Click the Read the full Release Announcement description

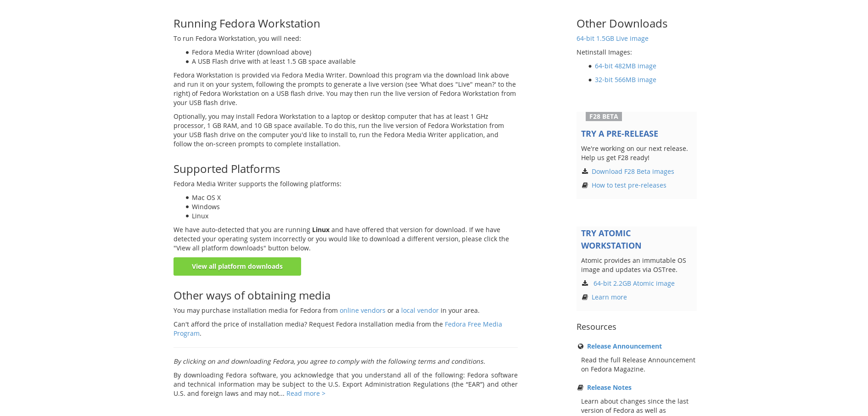click(x=638, y=365)
